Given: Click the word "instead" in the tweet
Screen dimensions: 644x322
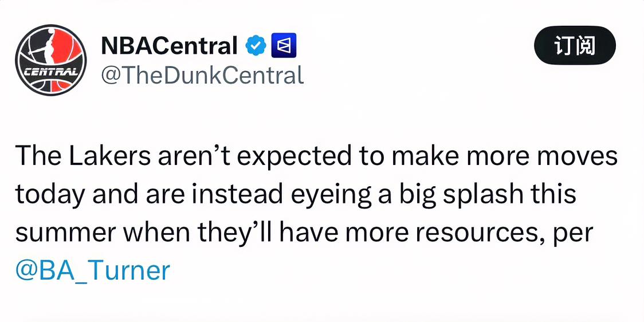Looking at the screenshot, I should (237, 194).
